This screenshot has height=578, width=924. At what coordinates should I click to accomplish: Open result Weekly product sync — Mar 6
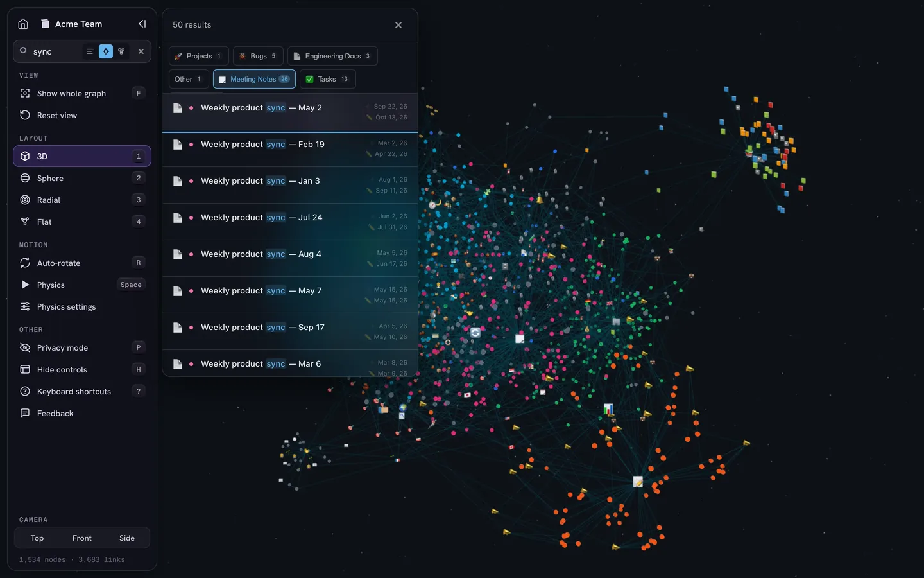point(290,363)
